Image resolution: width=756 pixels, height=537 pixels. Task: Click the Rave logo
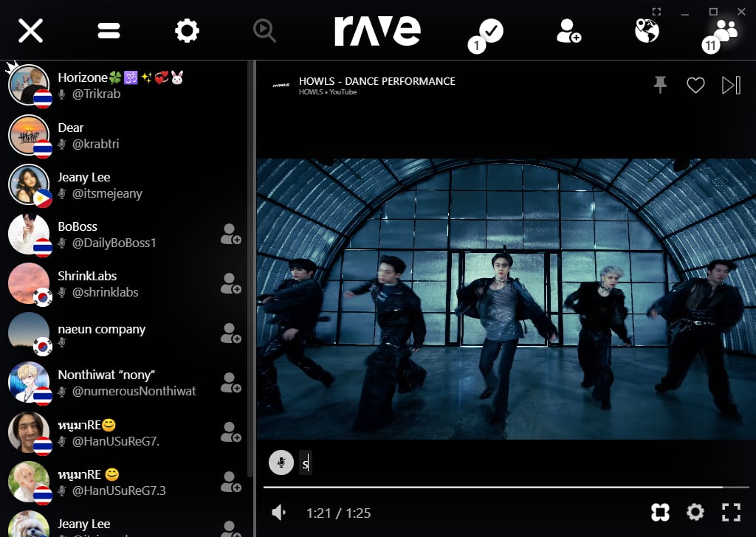(377, 31)
